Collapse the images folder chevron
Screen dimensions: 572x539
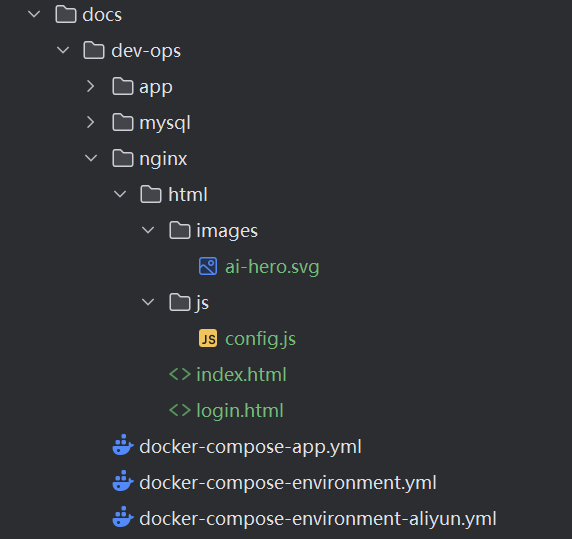tap(148, 230)
